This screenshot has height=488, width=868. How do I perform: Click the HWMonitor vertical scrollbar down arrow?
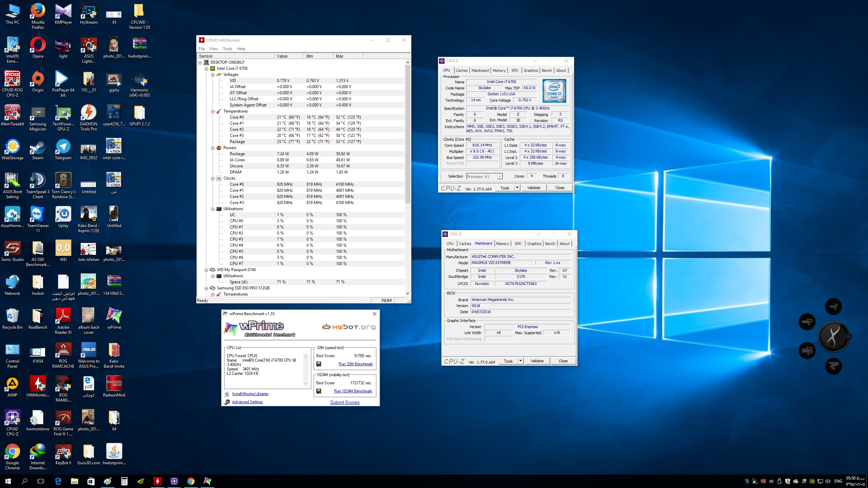tap(408, 293)
